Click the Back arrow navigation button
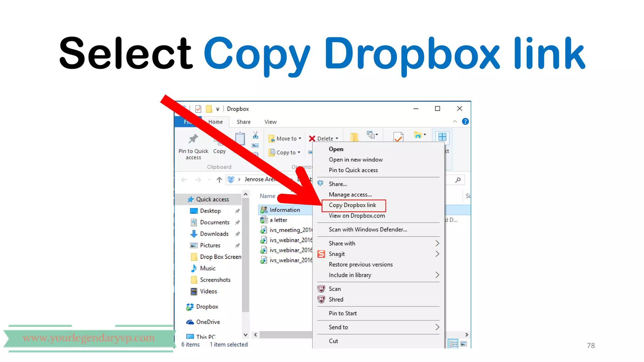Viewport: 644px width, 362px height. [184, 180]
